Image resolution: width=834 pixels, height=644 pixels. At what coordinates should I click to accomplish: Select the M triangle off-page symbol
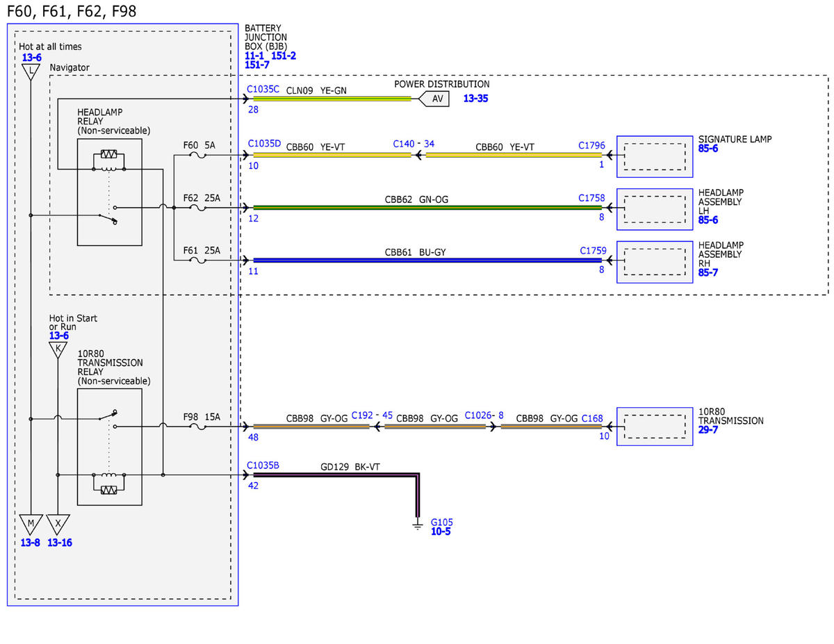[x=31, y=523]
